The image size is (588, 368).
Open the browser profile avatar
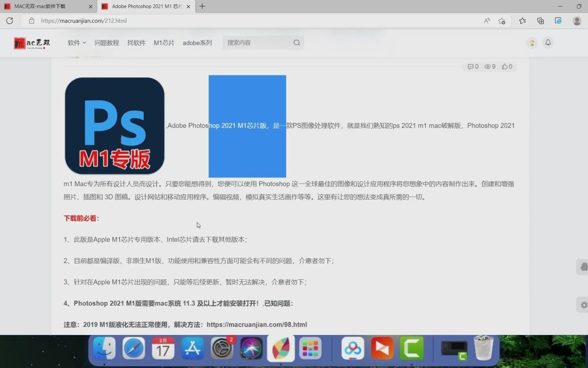pos(577,21)
